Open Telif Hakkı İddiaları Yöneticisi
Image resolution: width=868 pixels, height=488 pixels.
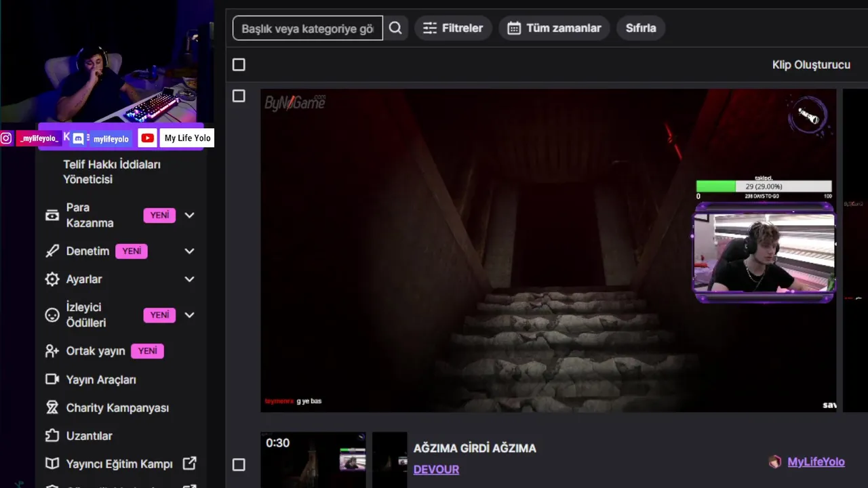tap(112, 171)
